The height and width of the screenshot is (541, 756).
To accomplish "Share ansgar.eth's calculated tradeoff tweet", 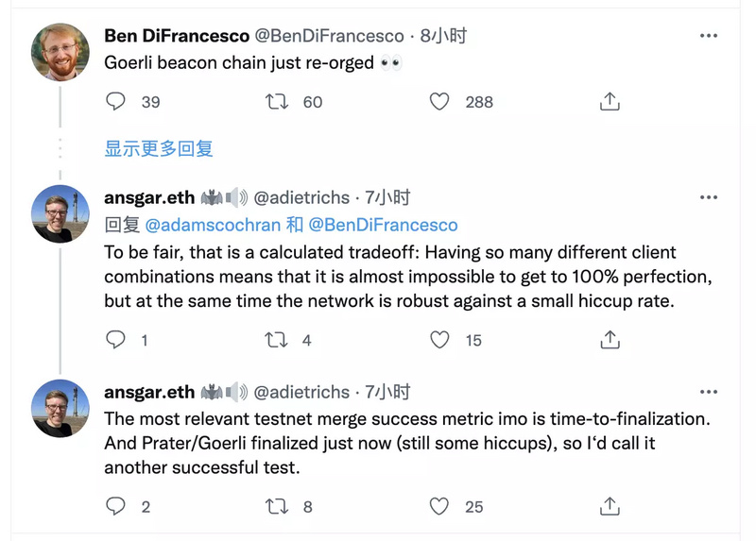I will (610, 340).
